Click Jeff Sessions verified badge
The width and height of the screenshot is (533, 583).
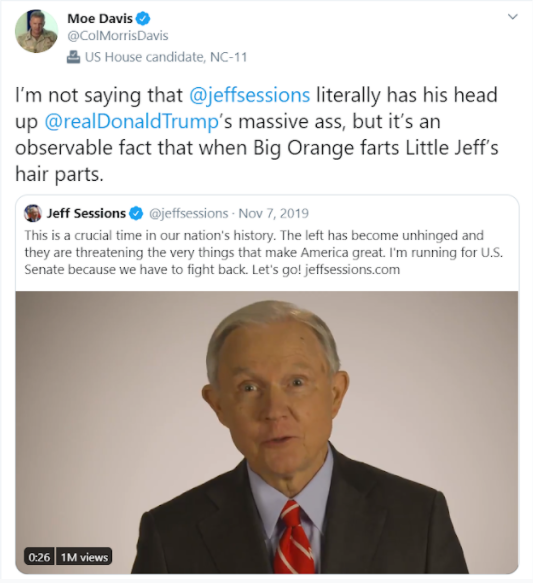136,213
